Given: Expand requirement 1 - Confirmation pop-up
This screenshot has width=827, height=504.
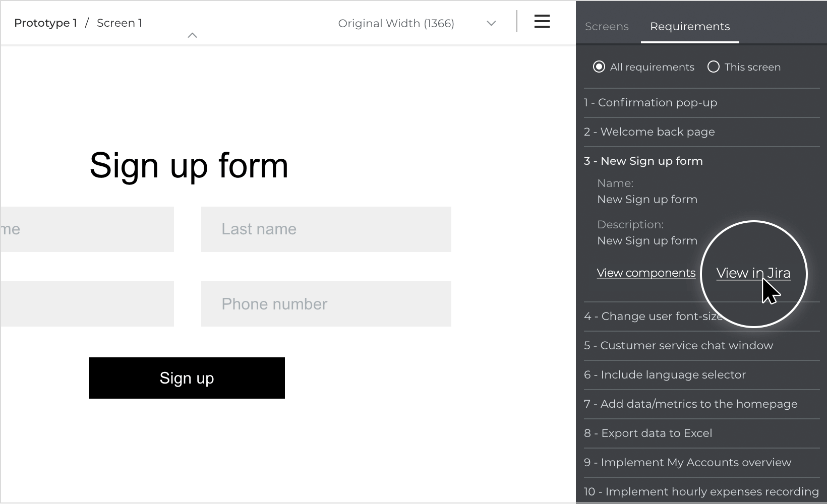Looking at the screenshot, I should click(701, 103).
